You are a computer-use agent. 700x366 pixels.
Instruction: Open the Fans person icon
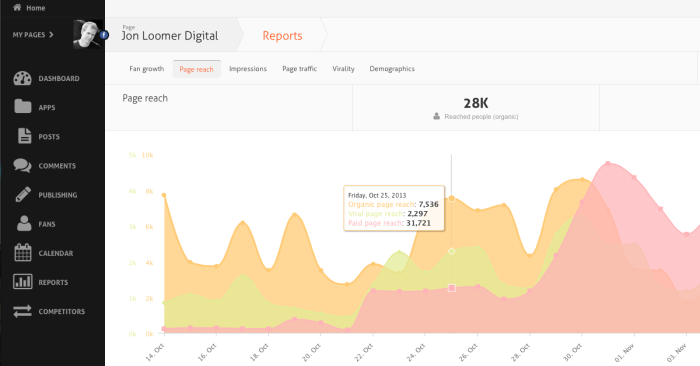click(24, 223)
